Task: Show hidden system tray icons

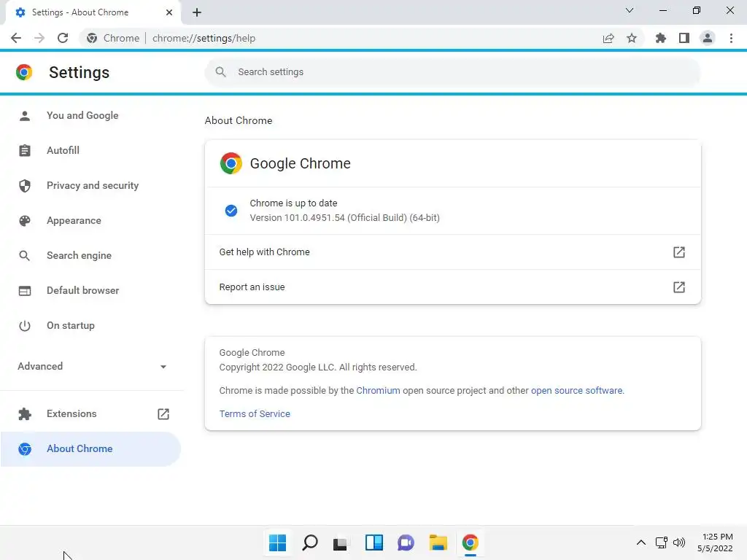Action: [x=641, y=542]
